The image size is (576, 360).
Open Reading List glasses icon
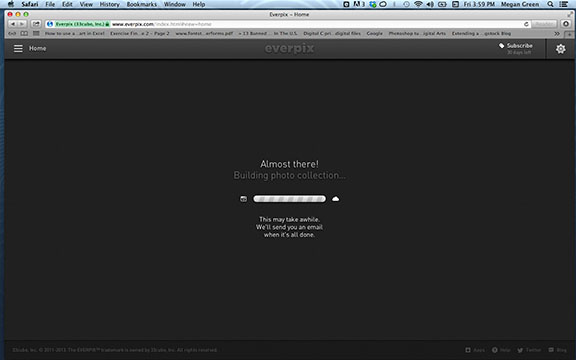click(x=12, y=33)
